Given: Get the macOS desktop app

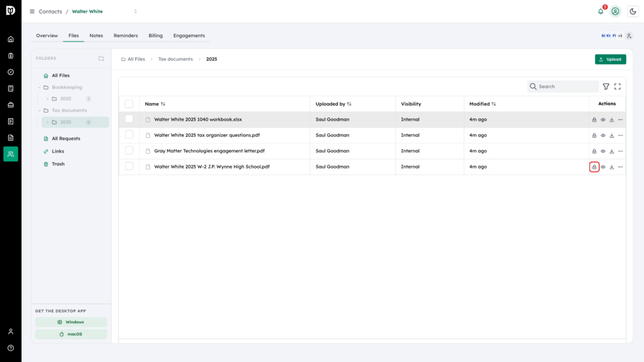Looking at the screenshot, I should pos(71,334).
